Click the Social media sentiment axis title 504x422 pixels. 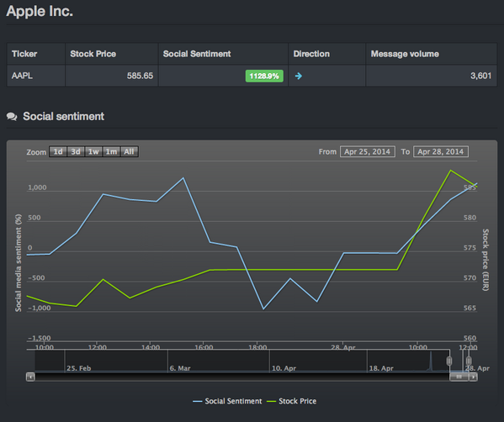click(19, 263)
